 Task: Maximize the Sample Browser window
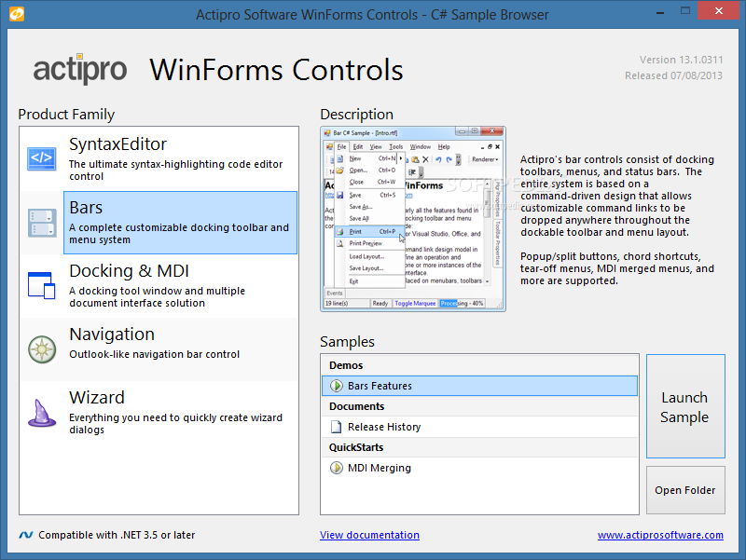(x=685, y=11)
